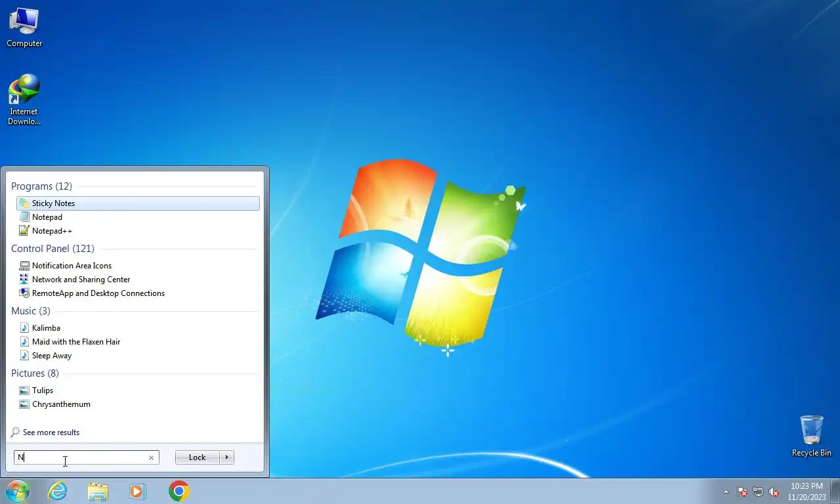Image resolution: width=840 pixels, height=504 pixels.
Task: Play the Kalimba music result
Action: coord(138,328)
